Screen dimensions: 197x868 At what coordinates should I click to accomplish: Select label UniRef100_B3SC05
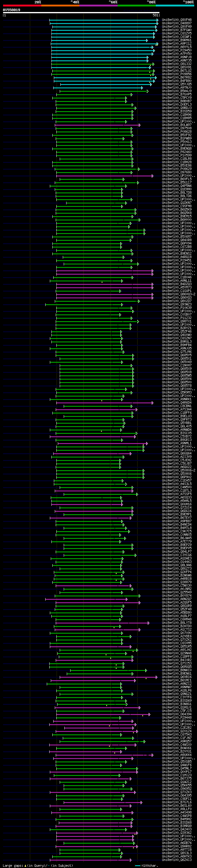click(177, 433)
